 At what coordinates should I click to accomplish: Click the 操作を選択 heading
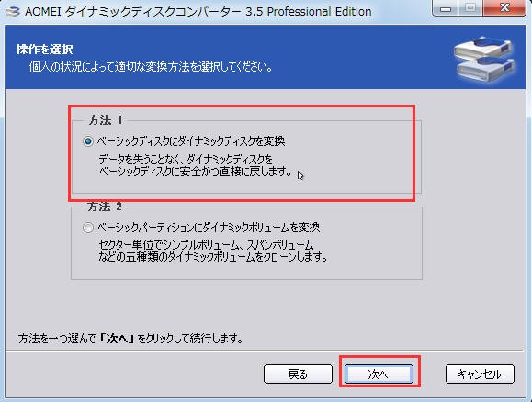click(x=44, y=50)
